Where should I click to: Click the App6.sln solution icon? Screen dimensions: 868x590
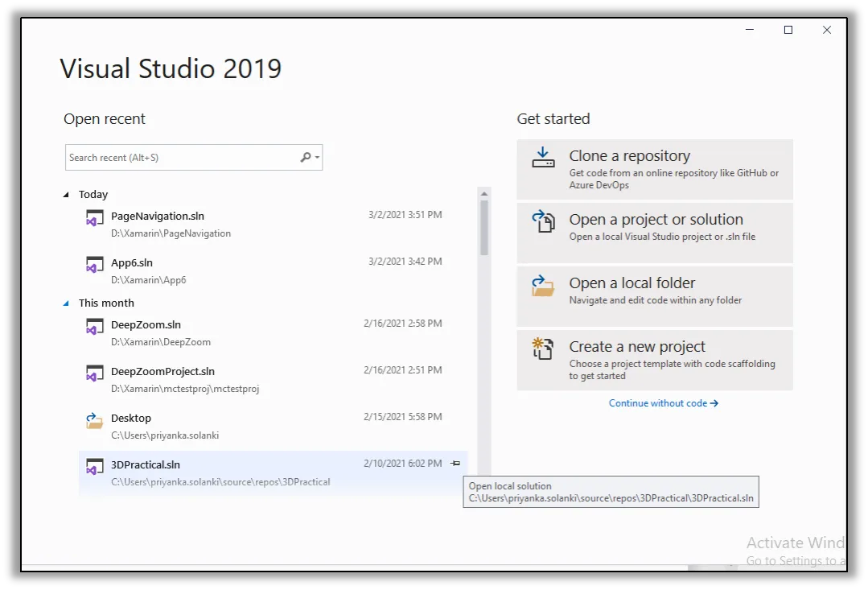[95, 264]
